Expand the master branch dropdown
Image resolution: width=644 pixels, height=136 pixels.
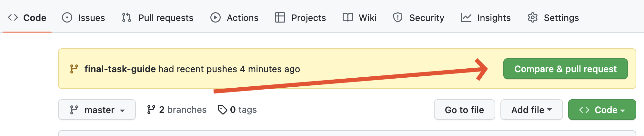pos(97,110)
